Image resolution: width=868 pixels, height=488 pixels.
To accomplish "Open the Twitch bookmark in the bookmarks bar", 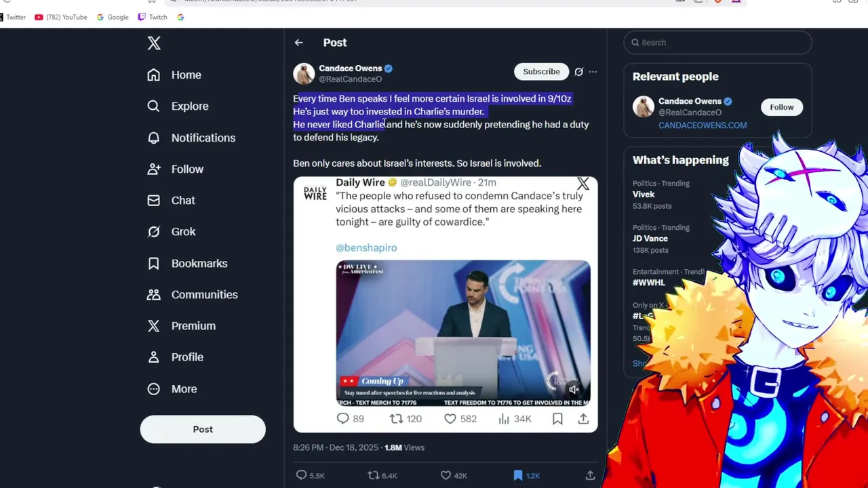I will point(153,17).
